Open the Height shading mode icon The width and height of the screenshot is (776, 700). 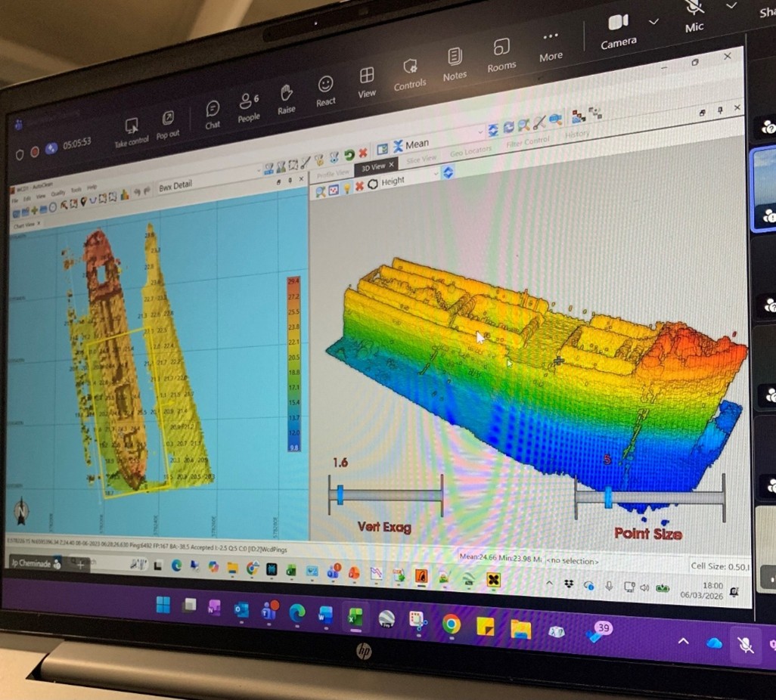point(373,182)
